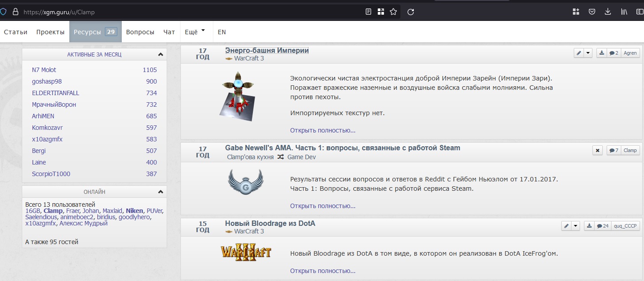Open the Clamp'ова кухня project link
The height and width of the screenshot is (281, 644).
coord(250,157)
